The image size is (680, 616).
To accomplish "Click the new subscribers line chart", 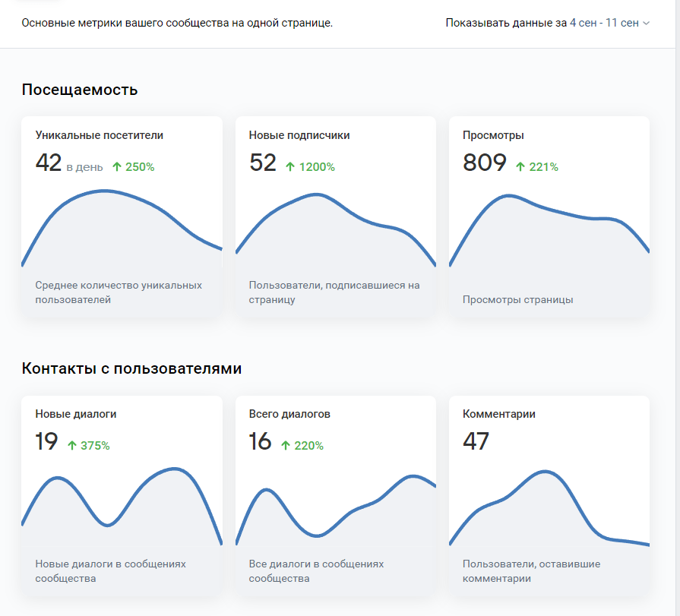I will pos(335,228).
